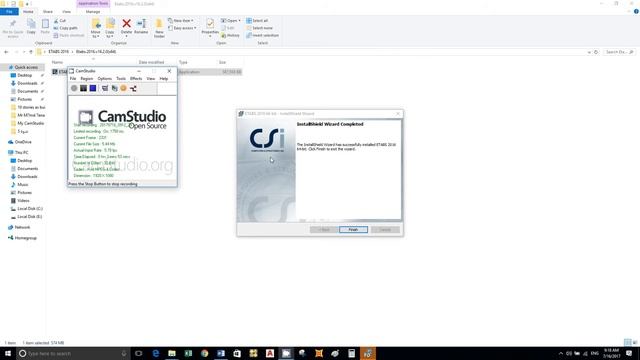Toggle the CamStudio view icon after Stop
The width and height of the screenshot is (640, 360).
point(105,88)
